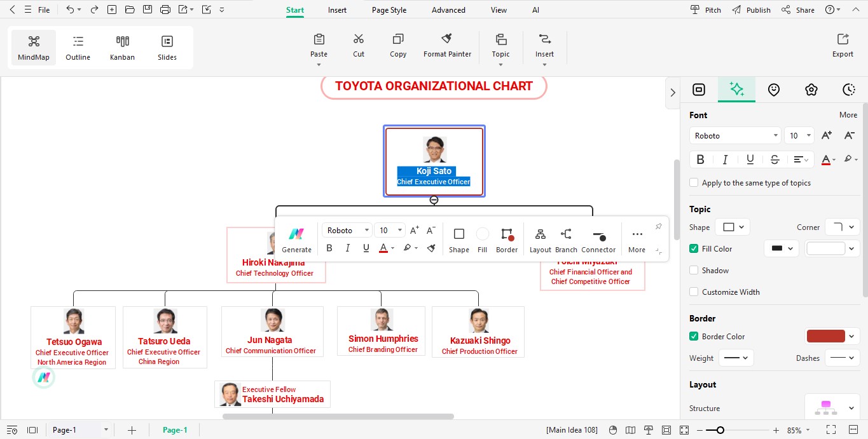
Task: Open the clock history panel tab
Action: pyautogui.click(x=848, y=90)
